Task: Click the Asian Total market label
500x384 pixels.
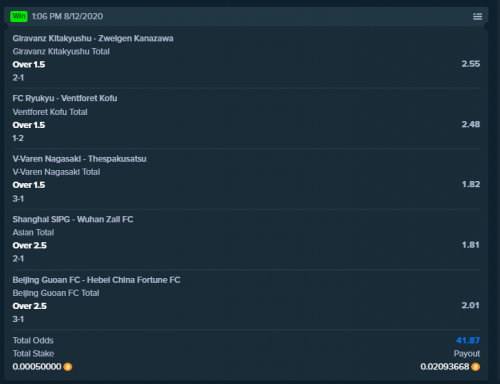Action: 33,232
